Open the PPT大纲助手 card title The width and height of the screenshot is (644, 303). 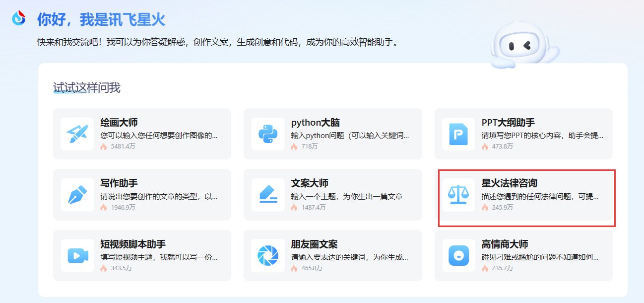[x=508, y=123]
